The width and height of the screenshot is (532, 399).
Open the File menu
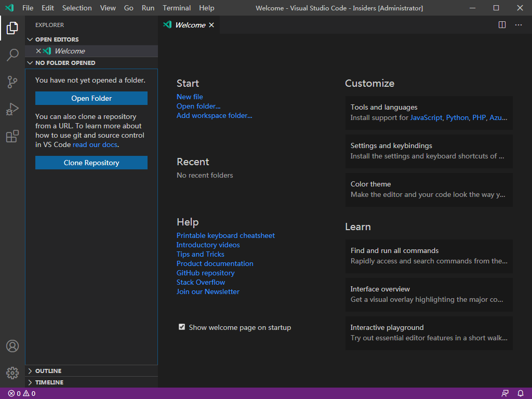[x=28, y=8]
